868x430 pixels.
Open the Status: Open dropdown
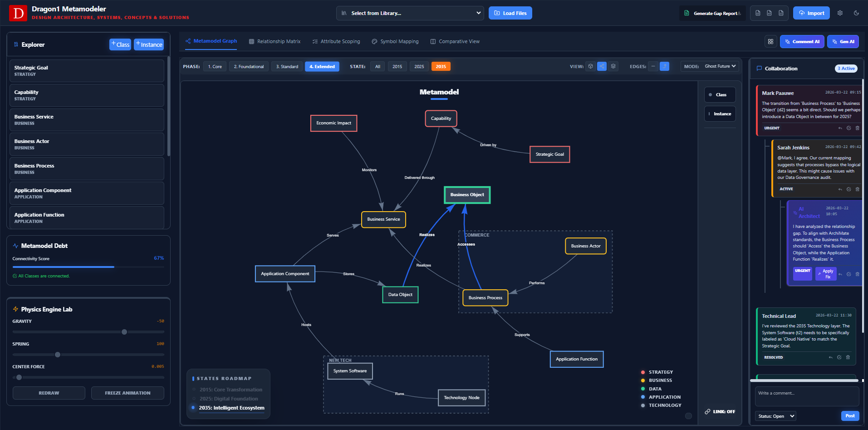tap(775, 416)
